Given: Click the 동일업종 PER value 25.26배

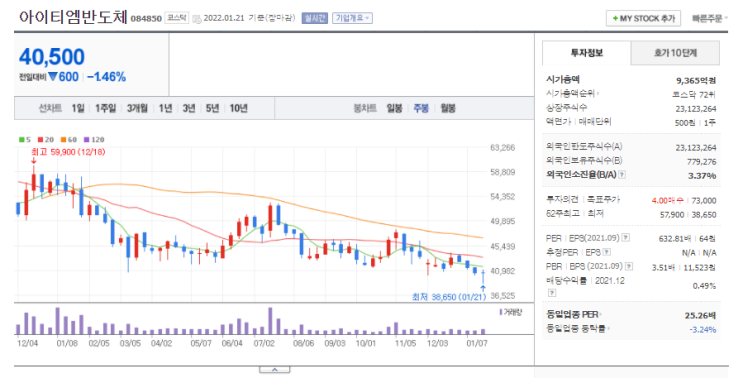Looking at the screenshot, I should (x=700, y=315).
